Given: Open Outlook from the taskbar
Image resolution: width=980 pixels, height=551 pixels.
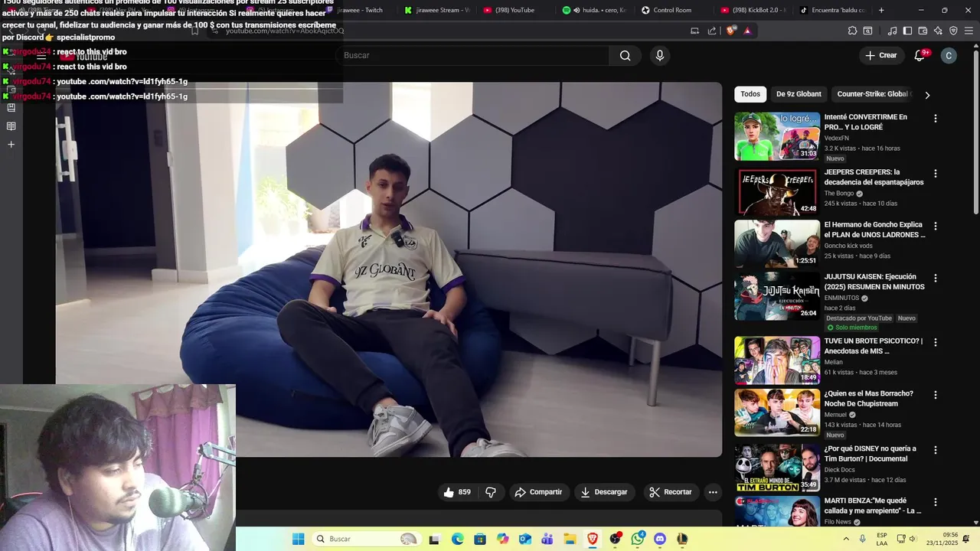Looking at the screenshot, I should pos(524,539).
